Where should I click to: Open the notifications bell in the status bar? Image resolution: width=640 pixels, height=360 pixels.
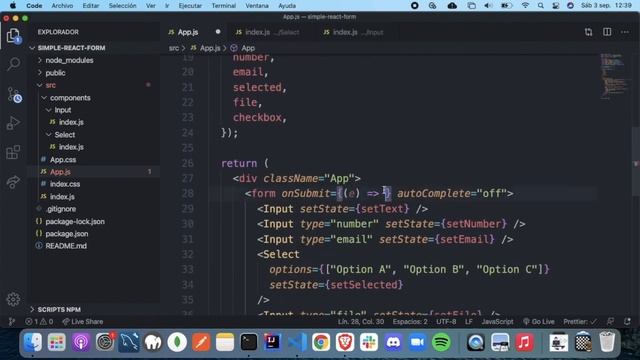[627, 322]
